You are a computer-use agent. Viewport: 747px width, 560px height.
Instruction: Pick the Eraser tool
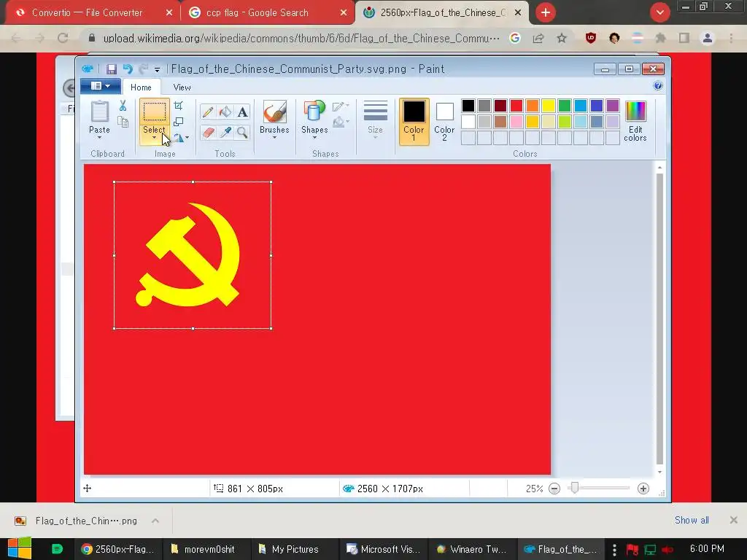pos(208,132)
